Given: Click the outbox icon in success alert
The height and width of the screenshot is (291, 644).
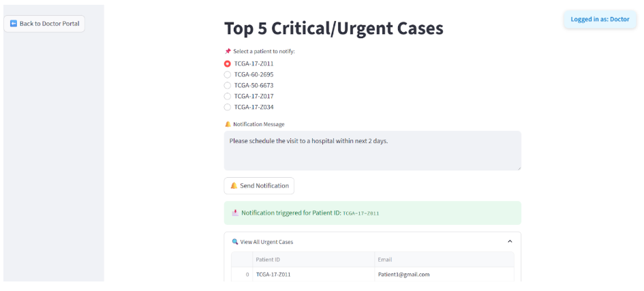Looking at the screenshot, I should [x=235, y=213].
